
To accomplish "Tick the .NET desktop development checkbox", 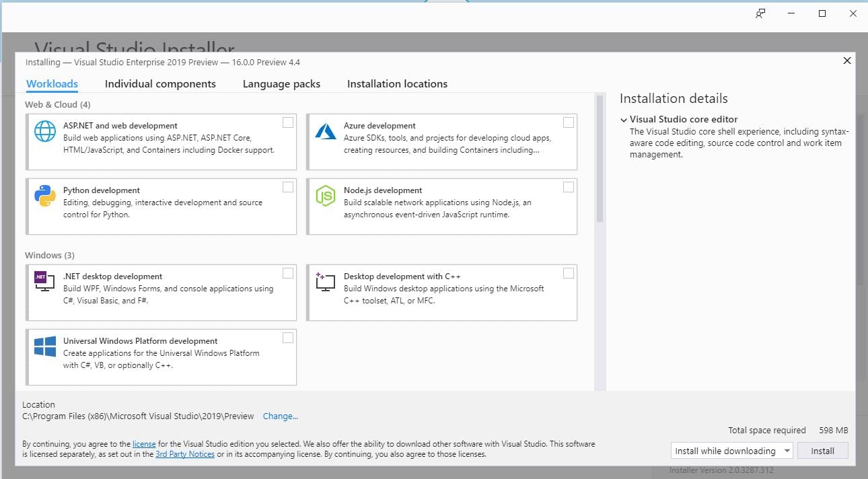I will pos(288,273).
